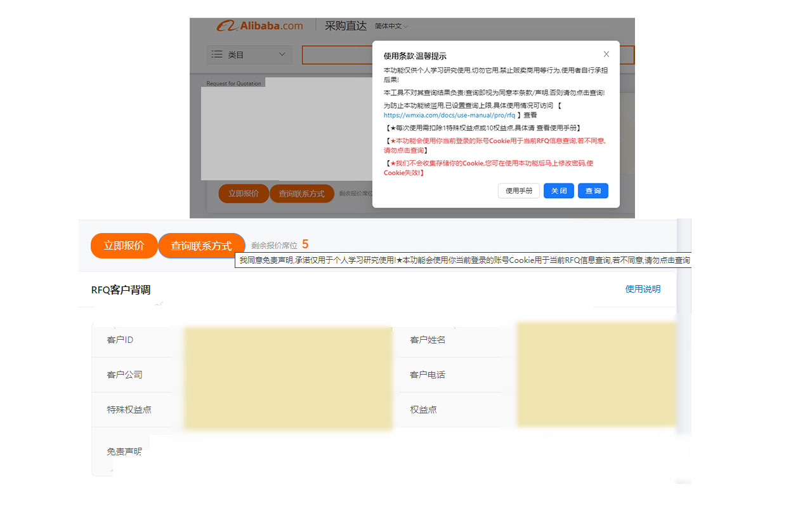Select the 客户ID table row
This screenshot has height=508, width=812.
pyautogui.click(x=119, y=340)
